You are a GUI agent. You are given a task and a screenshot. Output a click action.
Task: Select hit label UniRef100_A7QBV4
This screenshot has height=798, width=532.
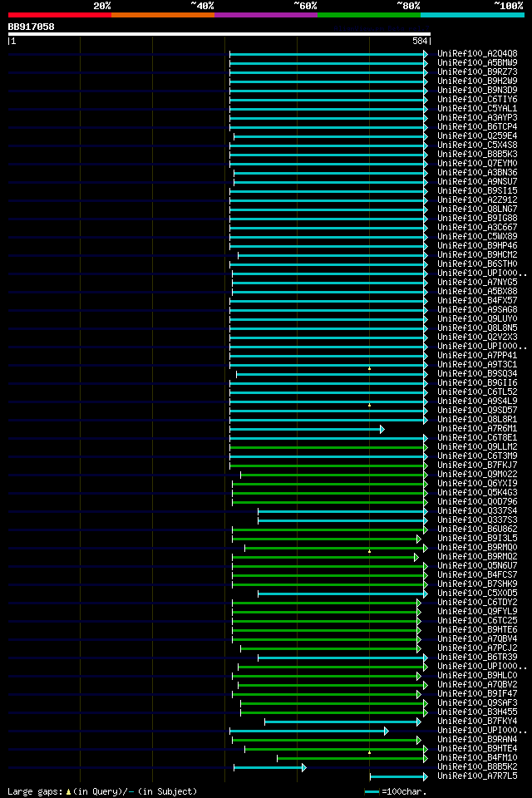coord(477,640)
